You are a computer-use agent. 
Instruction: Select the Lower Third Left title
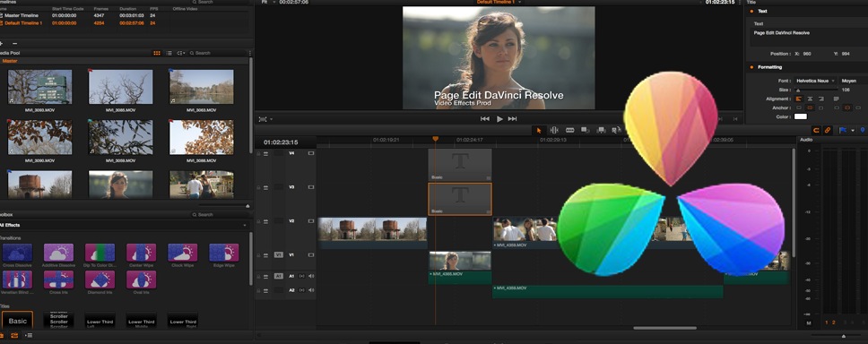[x=100, y=320]
